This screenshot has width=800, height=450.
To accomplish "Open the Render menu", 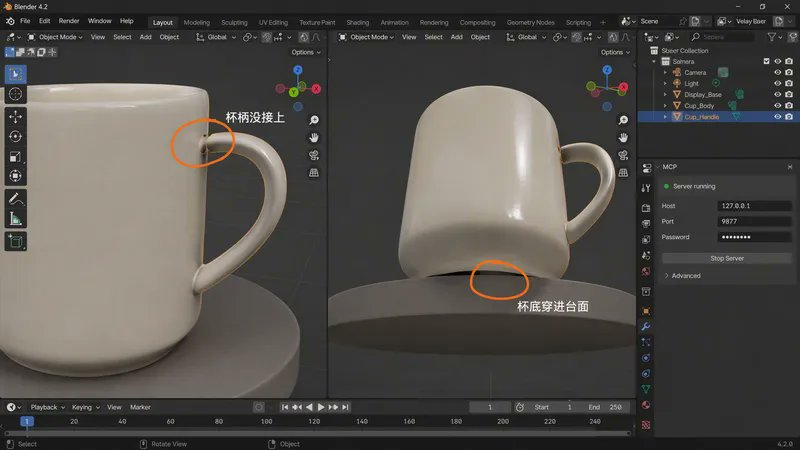I will point(69,21).
